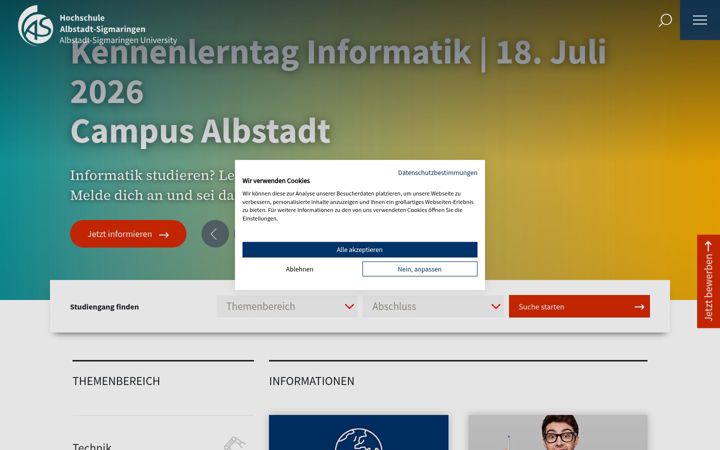
Task: Click the Wir verwenden Cookies title
Action: (276, 181)
